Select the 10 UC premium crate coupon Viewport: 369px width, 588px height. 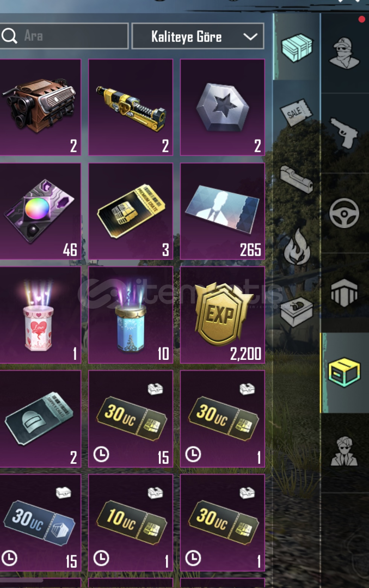coord(131,522)
